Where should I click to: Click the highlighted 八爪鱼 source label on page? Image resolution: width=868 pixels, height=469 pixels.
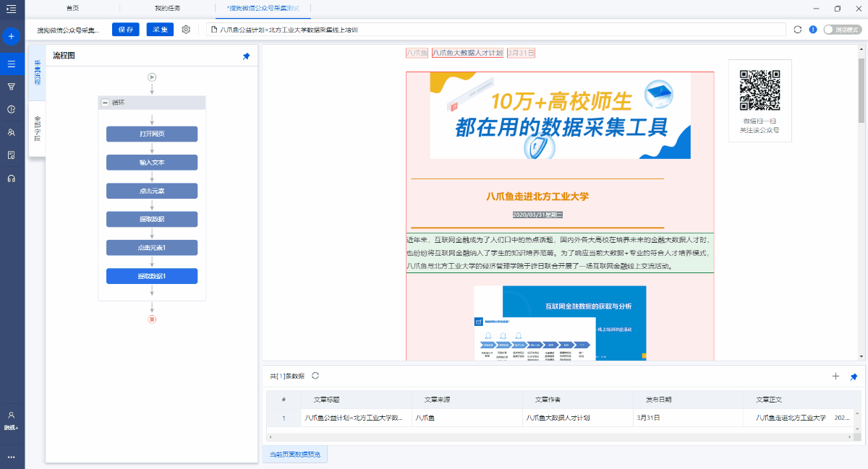[x=417, y=53]
